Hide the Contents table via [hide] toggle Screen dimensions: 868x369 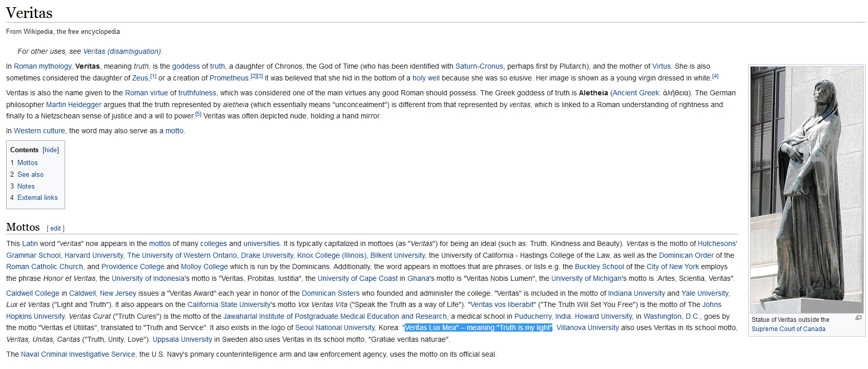(x=51, y=150)
